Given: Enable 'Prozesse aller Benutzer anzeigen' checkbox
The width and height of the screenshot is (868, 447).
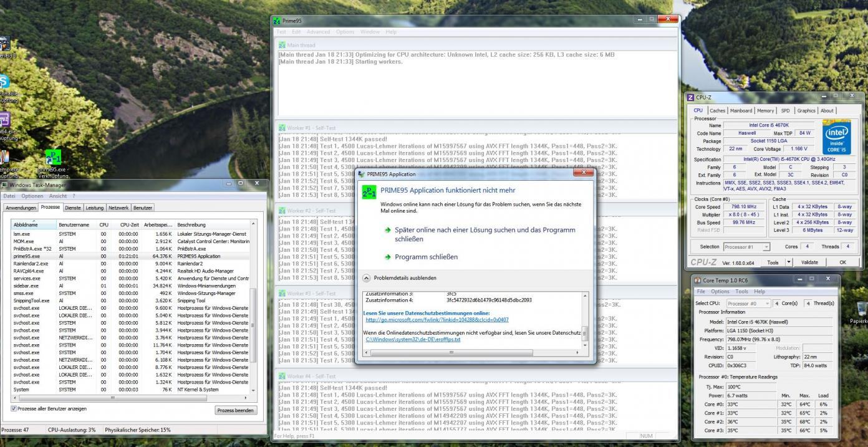Looking at the screenshot, I should pos(14,409).
